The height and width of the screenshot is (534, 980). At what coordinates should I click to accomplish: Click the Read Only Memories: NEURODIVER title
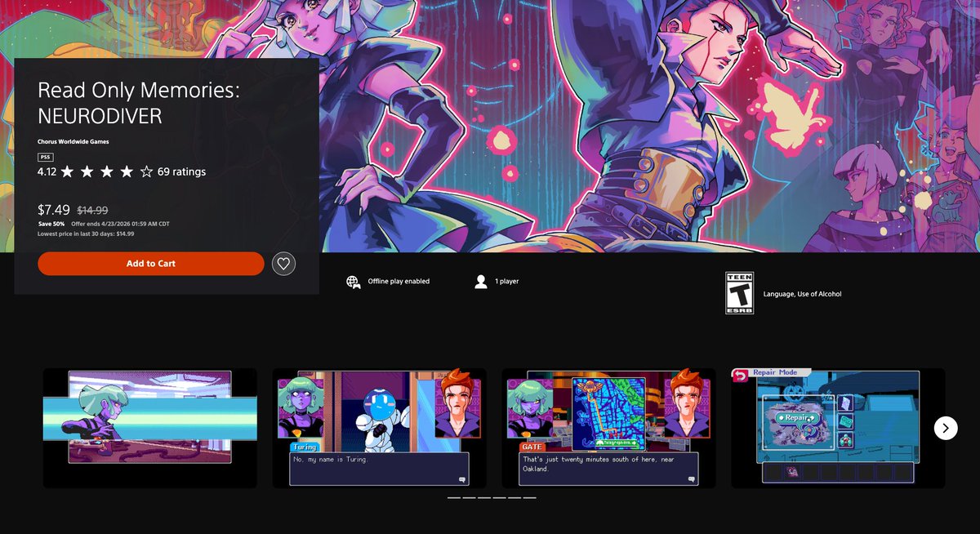point(139,105)
